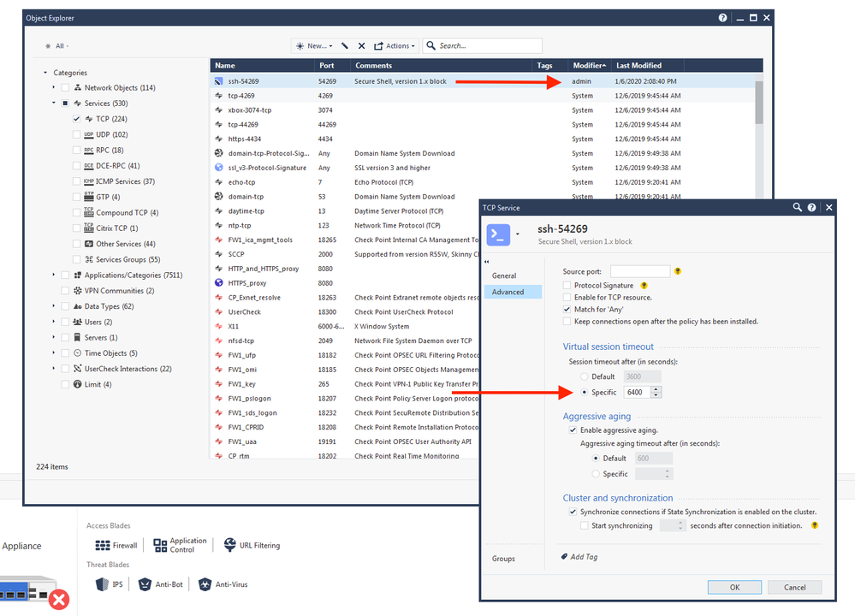Close the TCP Service dialog
The height and width of the screenshot is (616, 855).
[828, 207]
